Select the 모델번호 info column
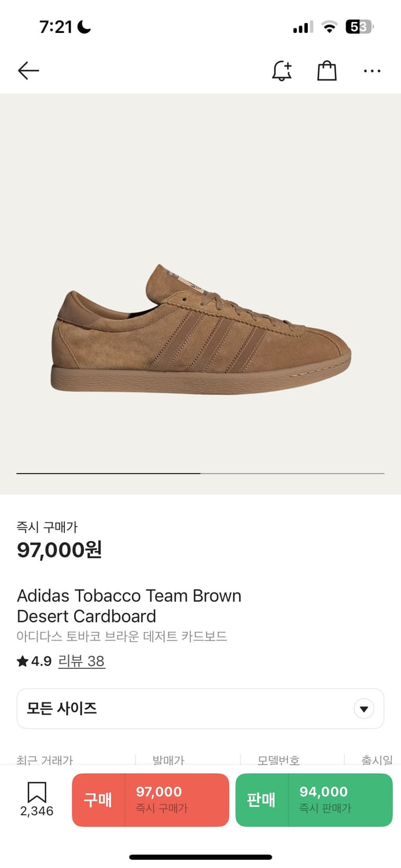401x868 pixels. tap(278, 760)
